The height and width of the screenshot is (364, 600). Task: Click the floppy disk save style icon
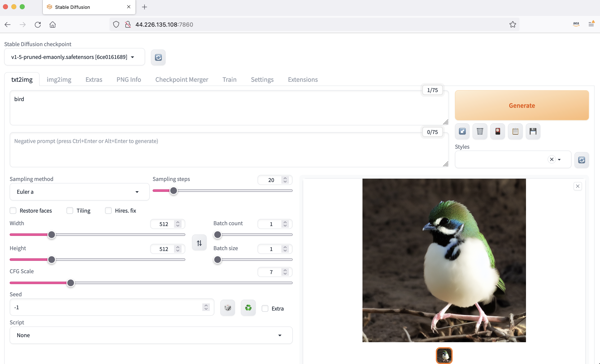[533, 131]
